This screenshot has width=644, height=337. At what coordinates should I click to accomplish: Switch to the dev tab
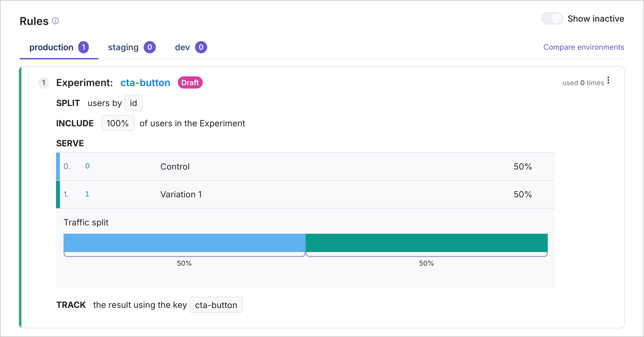click(191, 47)
